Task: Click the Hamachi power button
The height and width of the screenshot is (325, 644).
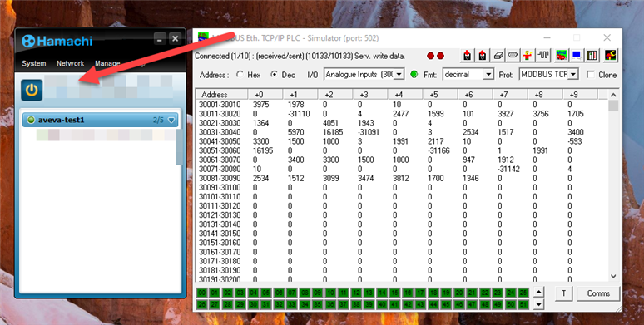Action: [32, 90]
